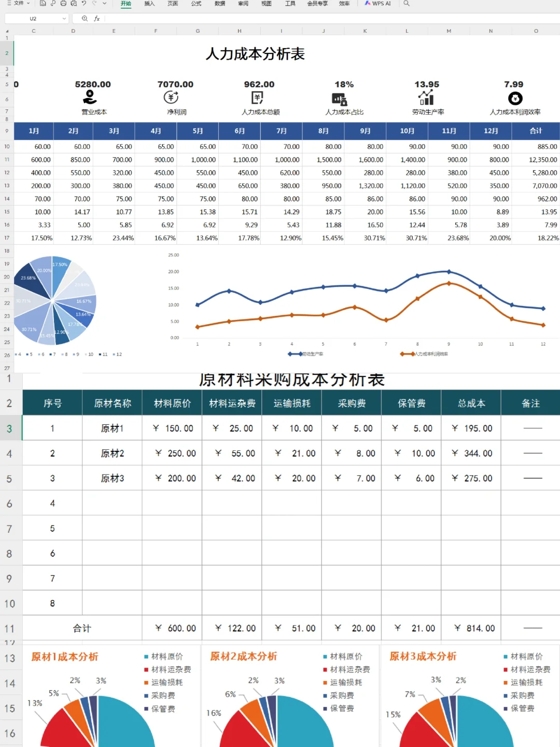Click the ￥344.00 total cost cell
560x747 pixels.
coord(471,453)
